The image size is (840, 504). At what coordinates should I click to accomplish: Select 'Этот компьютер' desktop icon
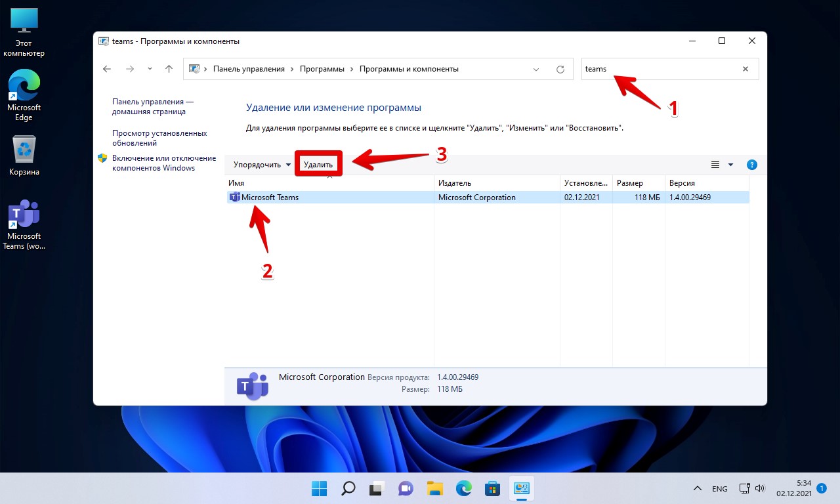pyautogui.click(x=24, y=33)
